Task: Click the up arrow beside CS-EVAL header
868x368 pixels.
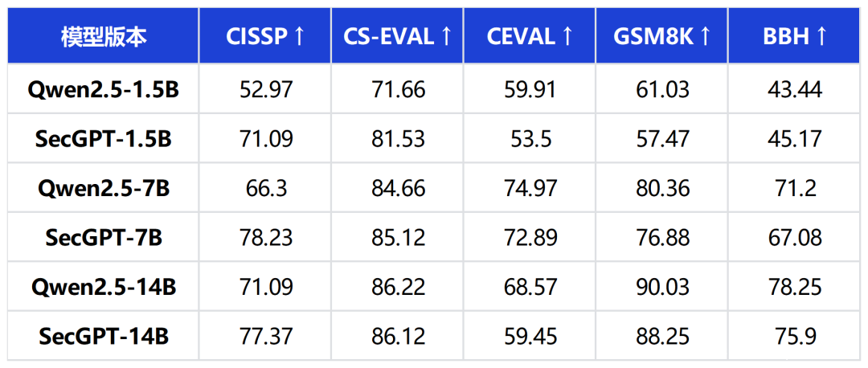Action: 446,36
